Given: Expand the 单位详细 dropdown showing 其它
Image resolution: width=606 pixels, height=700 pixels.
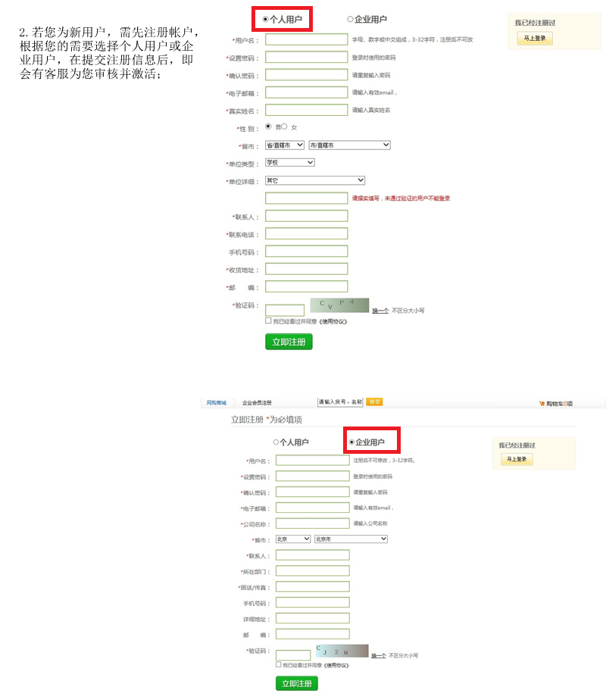Looking at the screenshot, I should pos(314,180).
